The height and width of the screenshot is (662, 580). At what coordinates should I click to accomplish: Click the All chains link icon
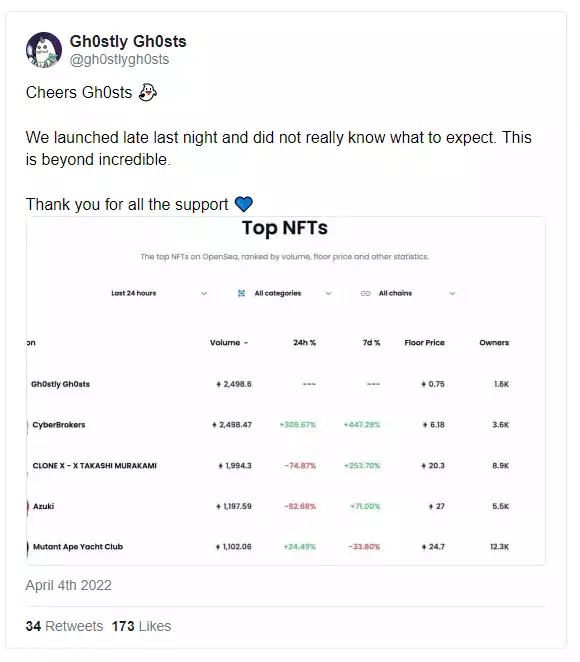tap(366, 293)
